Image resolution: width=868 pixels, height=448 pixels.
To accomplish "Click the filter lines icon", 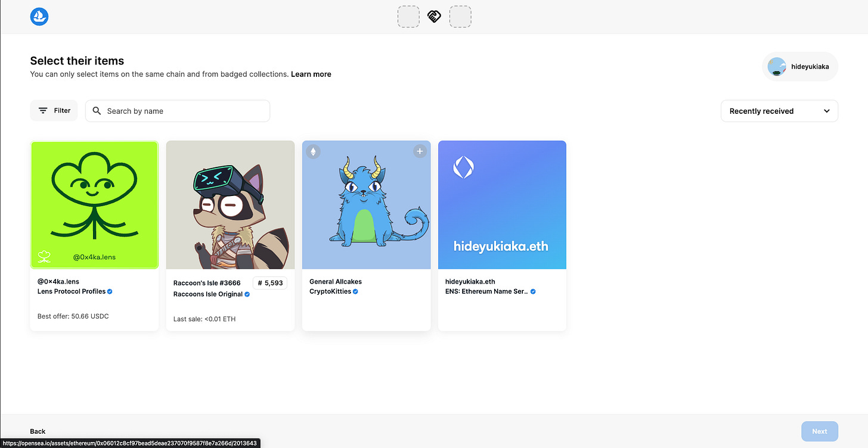I will [x=43, y=111].
